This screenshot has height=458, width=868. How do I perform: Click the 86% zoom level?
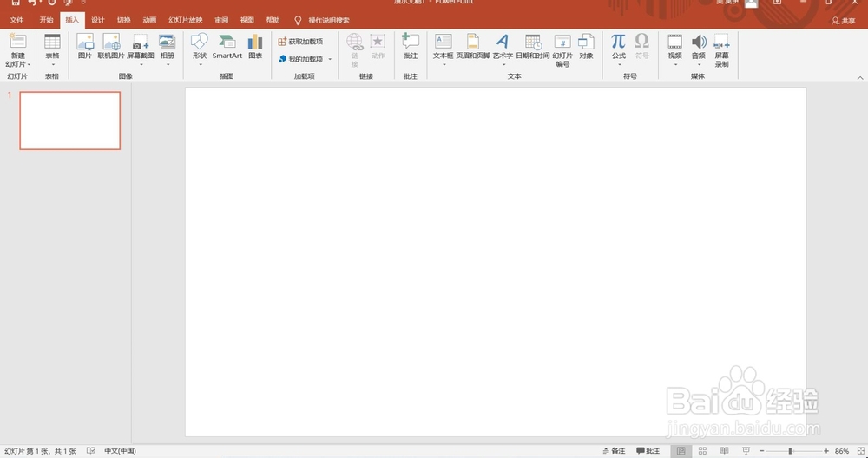(841, 451)
